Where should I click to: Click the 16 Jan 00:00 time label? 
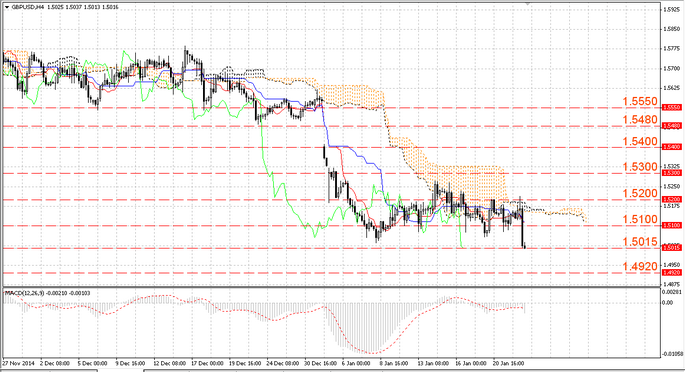(x=471, y=363)
